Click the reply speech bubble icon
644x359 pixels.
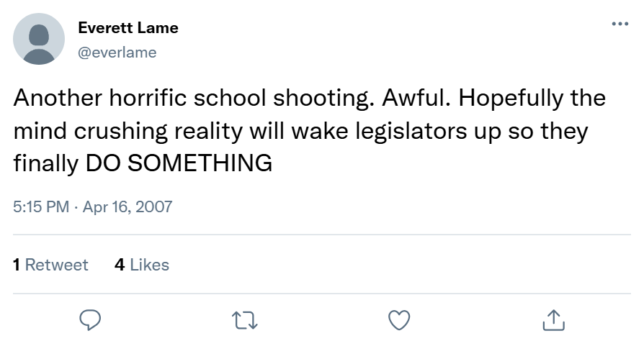click(89, 319)
